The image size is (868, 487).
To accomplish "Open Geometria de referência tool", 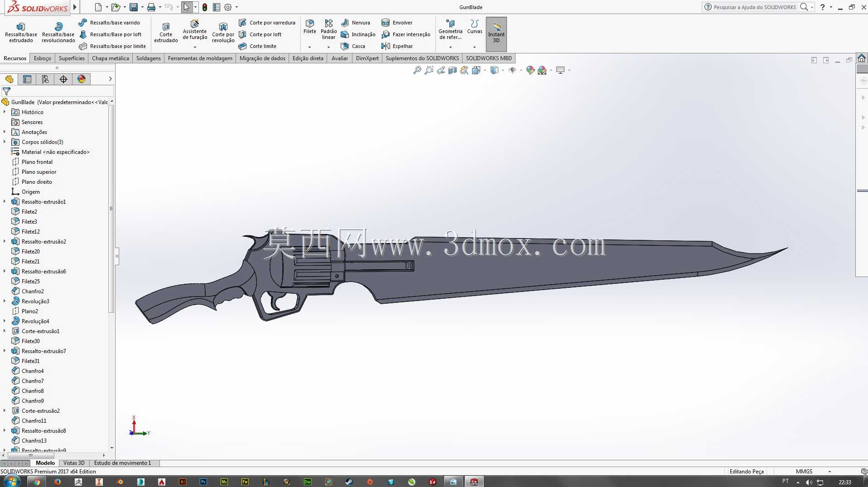I will (x=450, y=29).
